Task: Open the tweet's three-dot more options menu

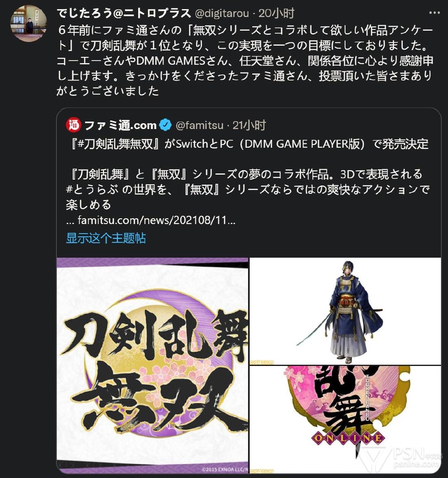Action: pos(434,13)
